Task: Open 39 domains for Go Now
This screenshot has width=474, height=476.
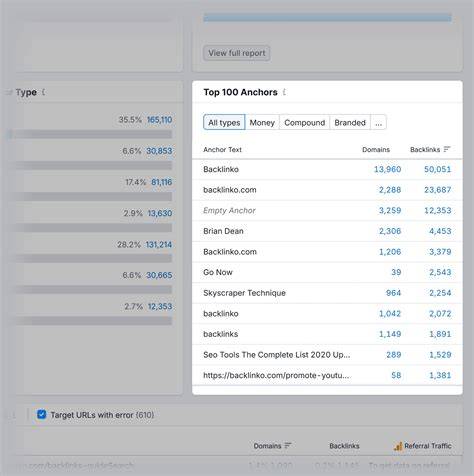Action: 396,272
